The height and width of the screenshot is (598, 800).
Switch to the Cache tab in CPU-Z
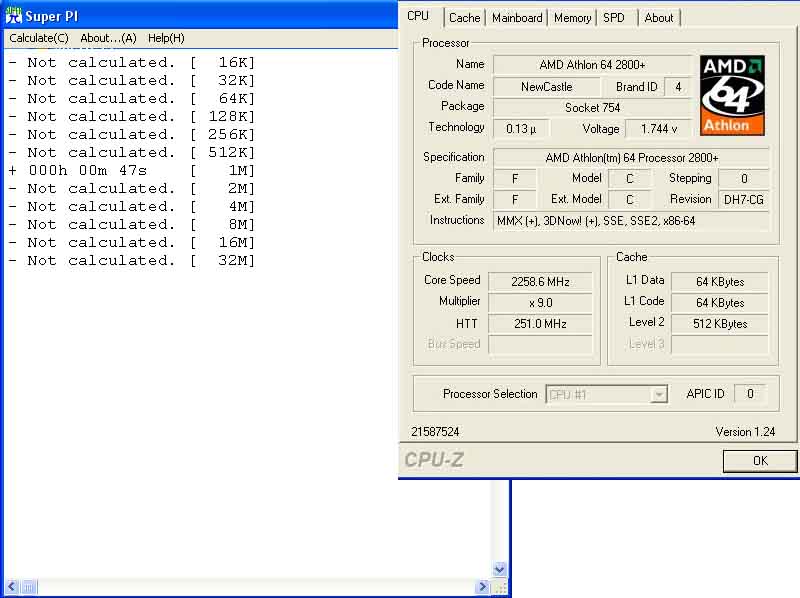click(x=464, y=18)
